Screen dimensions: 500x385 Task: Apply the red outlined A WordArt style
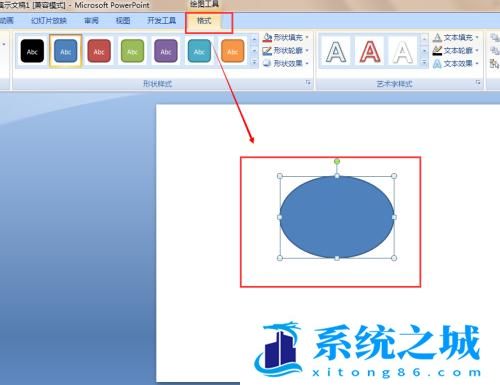[370, 52]
